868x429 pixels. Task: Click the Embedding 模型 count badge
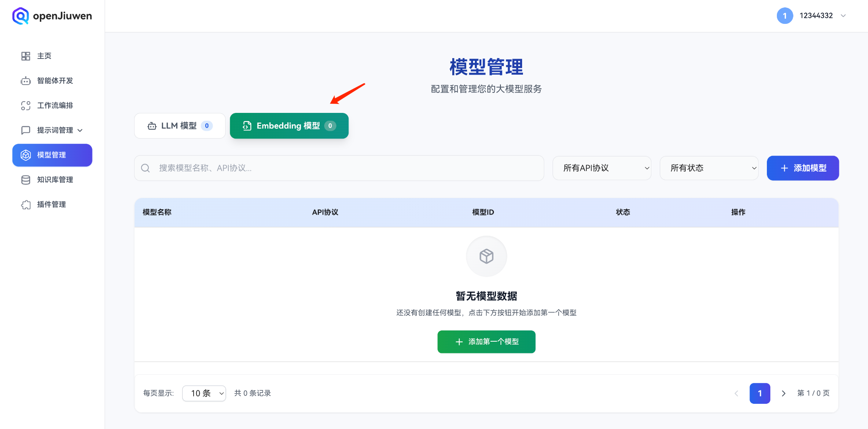tap(330, 126)
